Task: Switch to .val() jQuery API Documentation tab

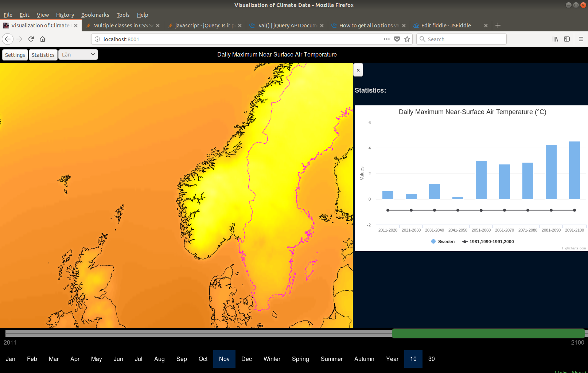Action: coord(287,26)
